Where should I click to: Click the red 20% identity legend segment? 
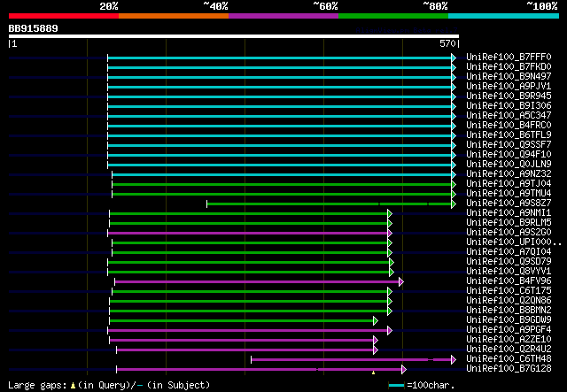pyautogui.click(x=64, y=16)
